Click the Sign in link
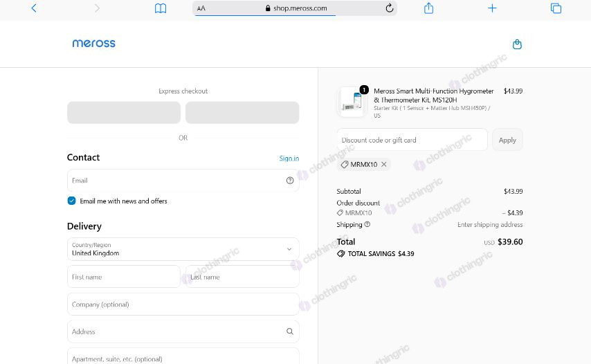Viewport: 591px width, 364px height. pyautogui.click(x=289, y=158)
